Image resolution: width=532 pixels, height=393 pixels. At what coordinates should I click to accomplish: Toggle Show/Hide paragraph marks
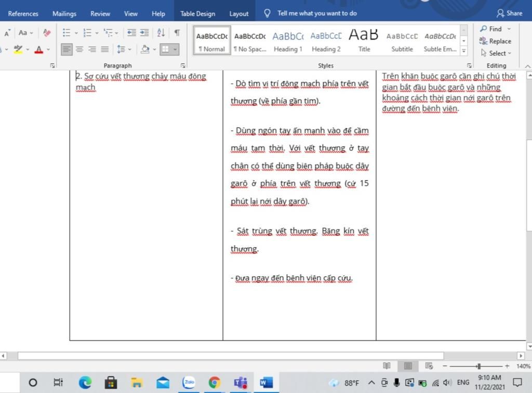pos(177,33)
